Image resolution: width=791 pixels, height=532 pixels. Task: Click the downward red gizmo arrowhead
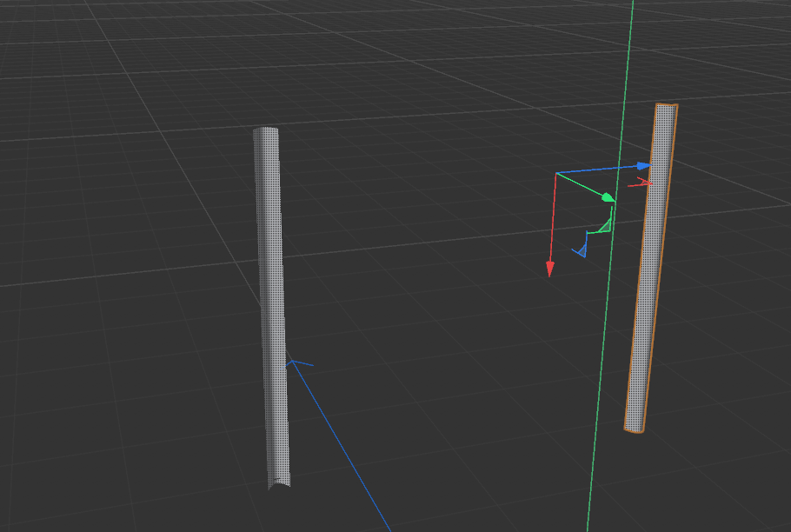point(550,269)
